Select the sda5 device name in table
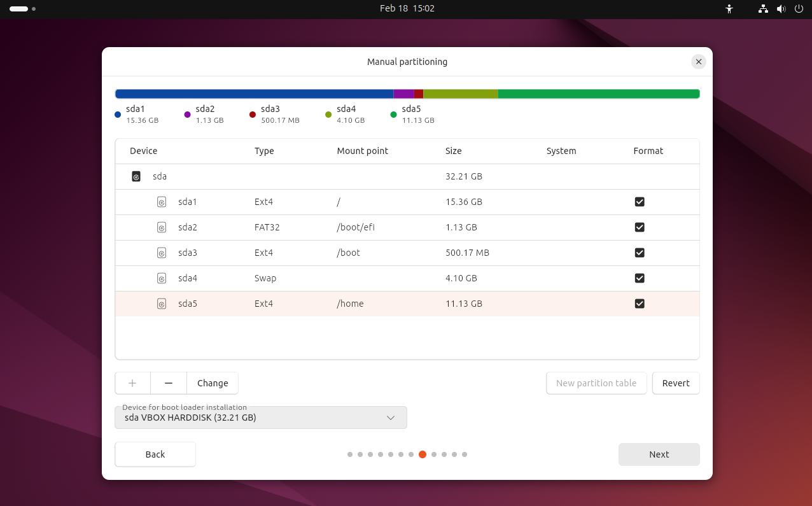Image resolution: width=812 pixels, height=506 pixels. tap(188, 304)
